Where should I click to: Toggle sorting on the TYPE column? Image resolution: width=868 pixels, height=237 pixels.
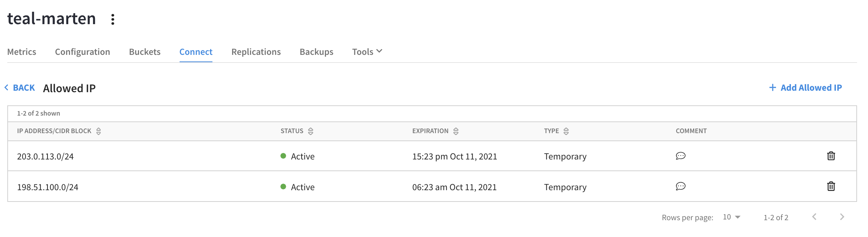pos(566,131)
